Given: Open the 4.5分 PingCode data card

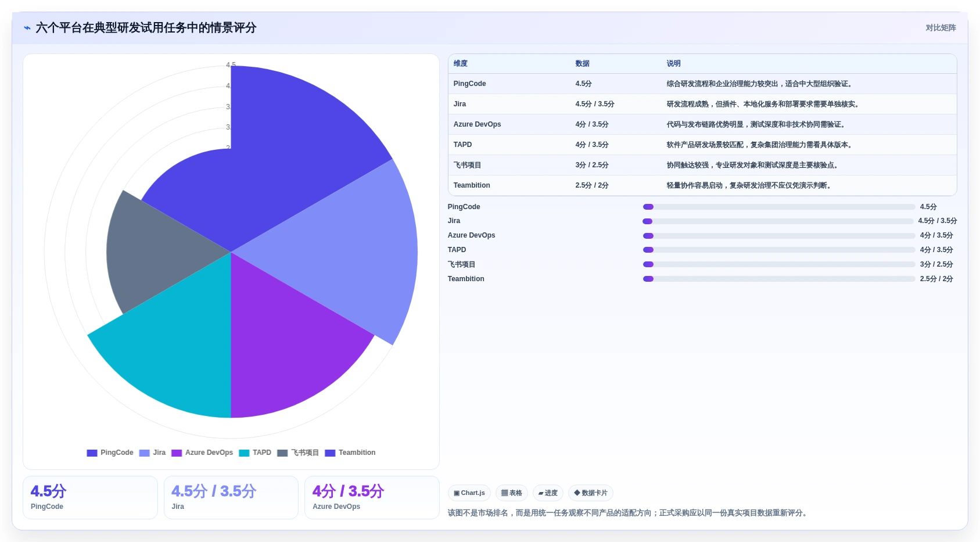Looking at the screenshot, I should click(x=90, y=498).
